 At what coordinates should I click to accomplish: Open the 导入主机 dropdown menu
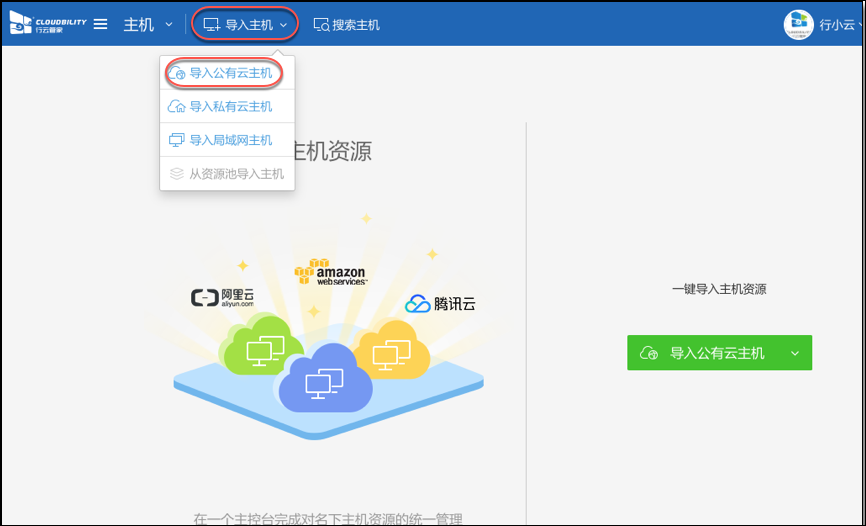coord(245,25)
